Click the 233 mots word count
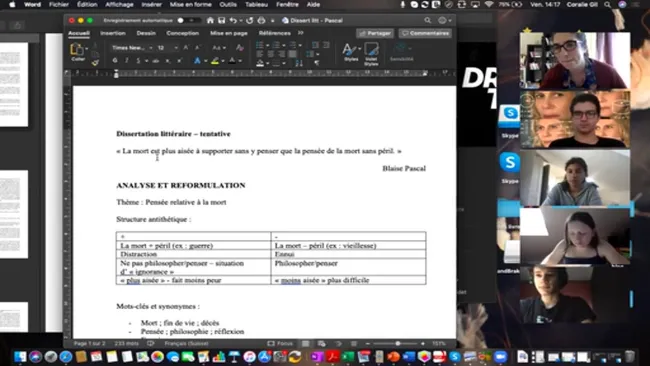The height and width of the screenshot is (366, 650). 126,344
